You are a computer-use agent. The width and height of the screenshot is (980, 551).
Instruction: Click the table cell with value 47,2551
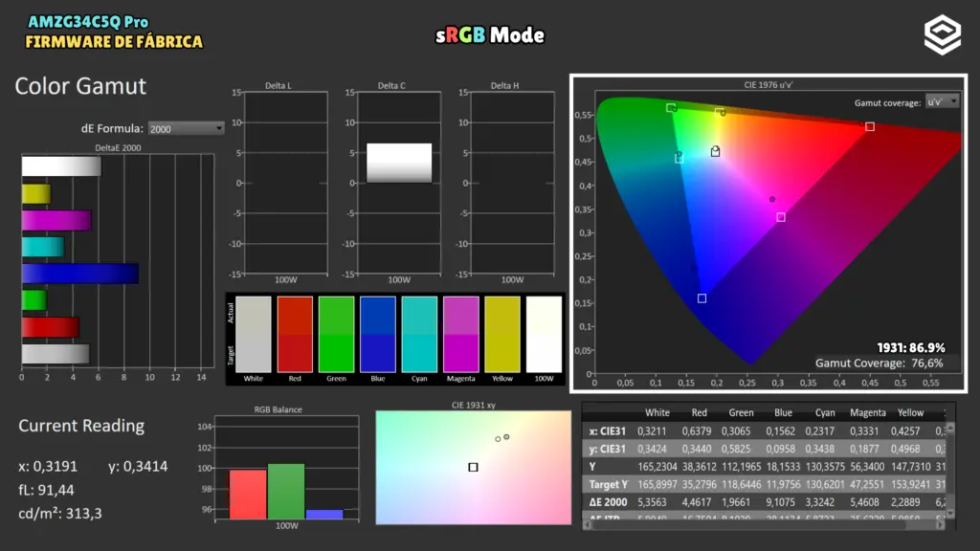point(867,484)
